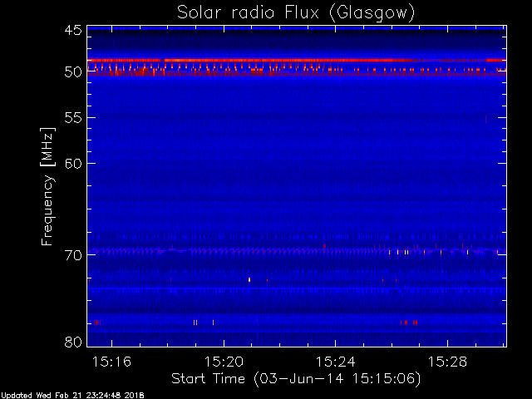Viewport: 532px width, 399px height.
Task: Click the 15:28 time tick label
Action: pyautogui.click(x=447, y=362)
